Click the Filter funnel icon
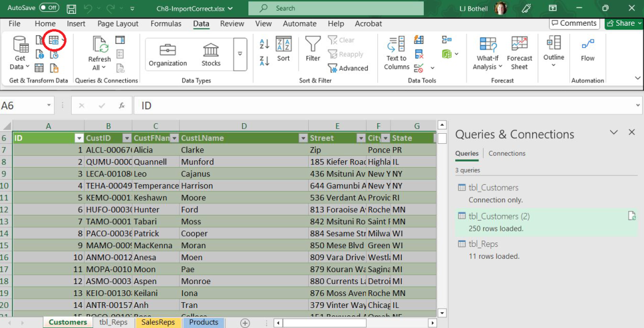Image resolution: width=644 pixels, height=328 pixels. coord(313,49)
